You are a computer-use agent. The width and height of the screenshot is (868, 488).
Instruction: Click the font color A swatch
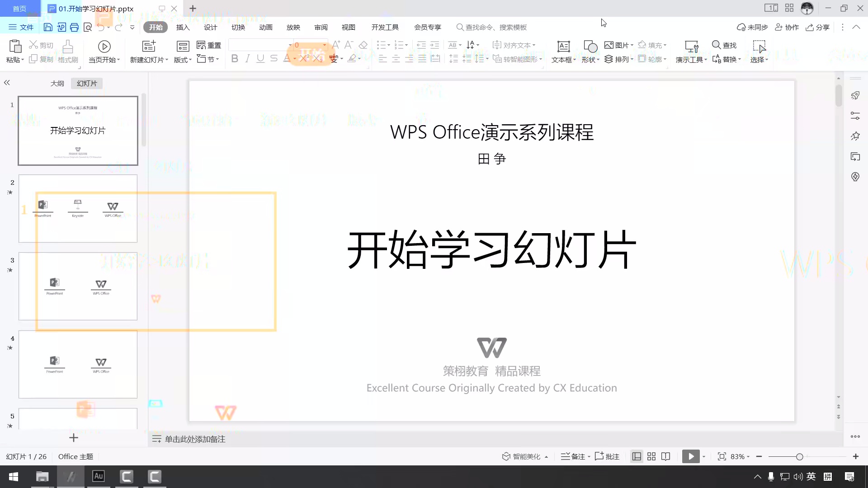[287, 59]
